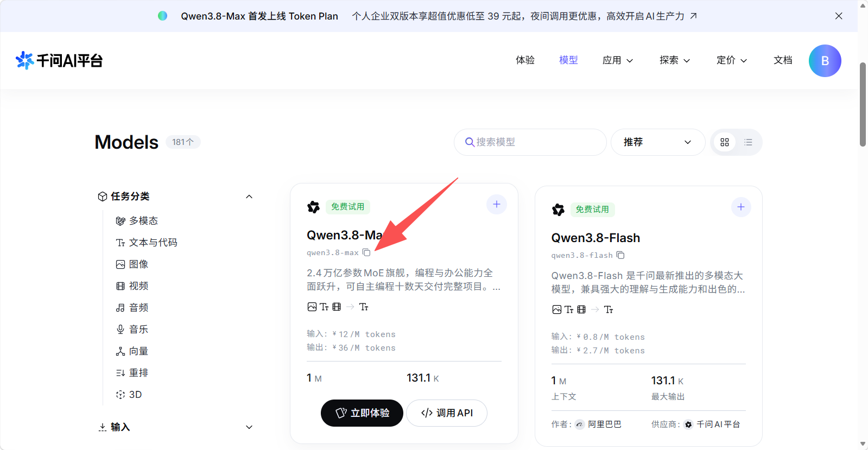Filter by 视频 task category
The height and width of the screenshot is (450, 868).
132,286
